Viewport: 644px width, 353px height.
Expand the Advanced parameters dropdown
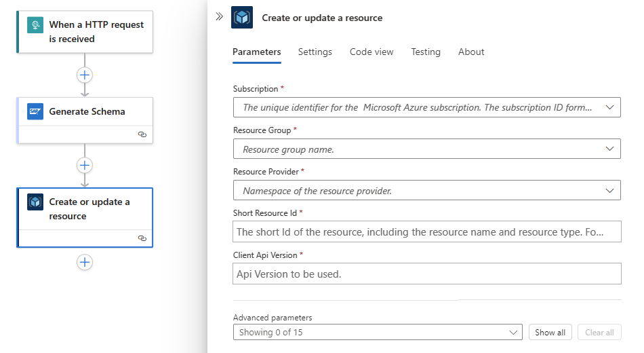[x=378, y=332]
